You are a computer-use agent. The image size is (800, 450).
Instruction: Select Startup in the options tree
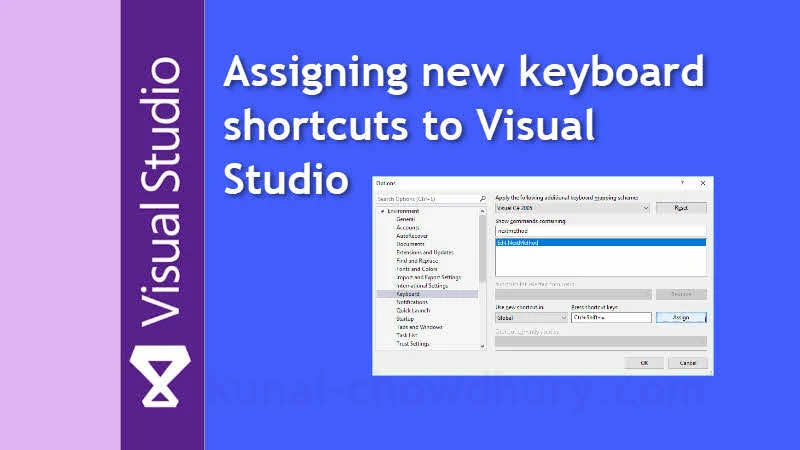click(x=405, y=319)
